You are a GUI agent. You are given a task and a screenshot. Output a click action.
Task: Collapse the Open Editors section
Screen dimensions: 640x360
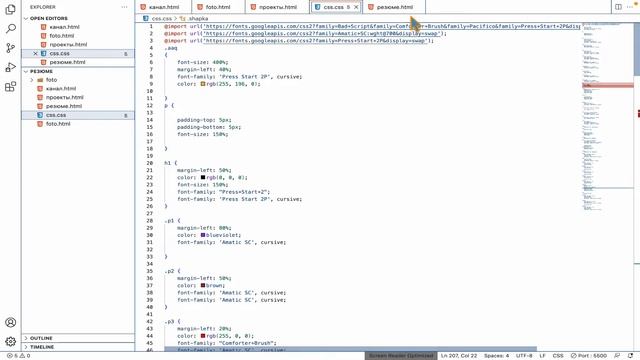point(49,18)
